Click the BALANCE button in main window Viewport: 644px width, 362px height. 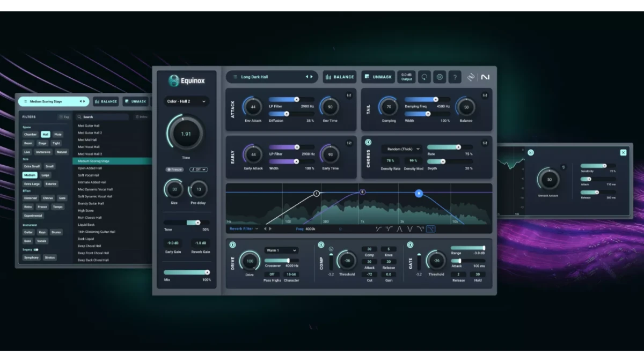[x=340, y=77]
